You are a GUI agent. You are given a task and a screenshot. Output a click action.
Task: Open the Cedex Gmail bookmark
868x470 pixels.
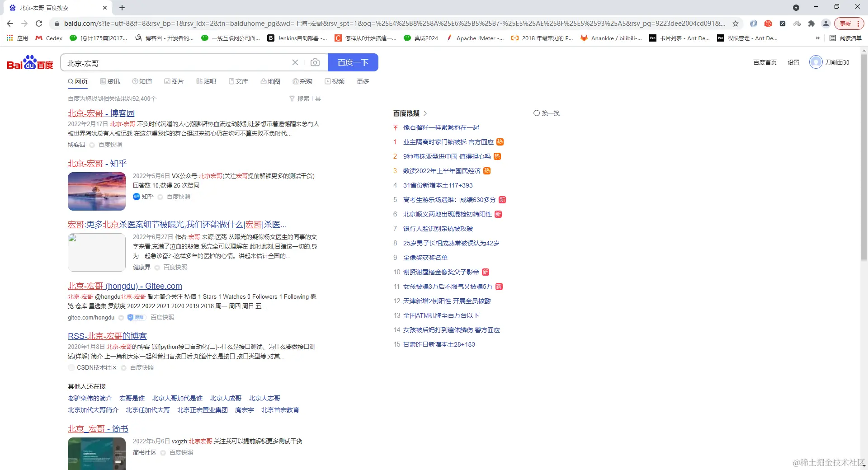[x=49, y=38]
